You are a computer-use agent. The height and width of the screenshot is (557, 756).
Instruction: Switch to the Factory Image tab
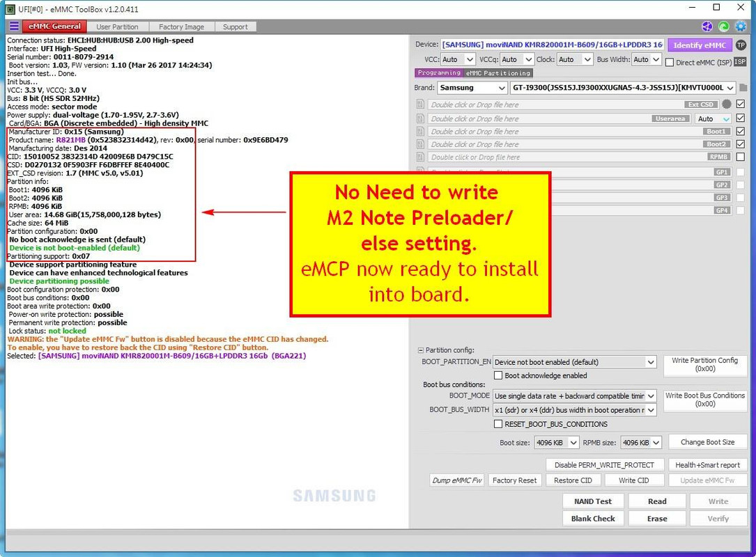click(181, 27)
